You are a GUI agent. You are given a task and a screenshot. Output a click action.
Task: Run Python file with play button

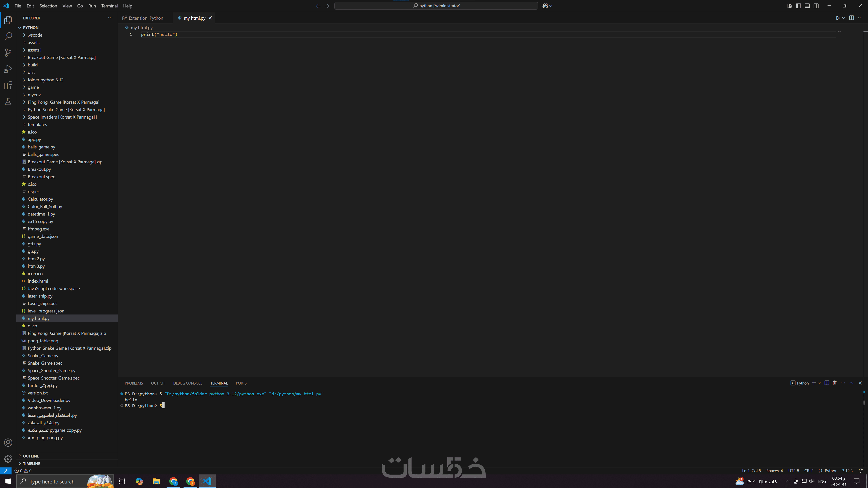pyautogui.click(x=838, y=18)
